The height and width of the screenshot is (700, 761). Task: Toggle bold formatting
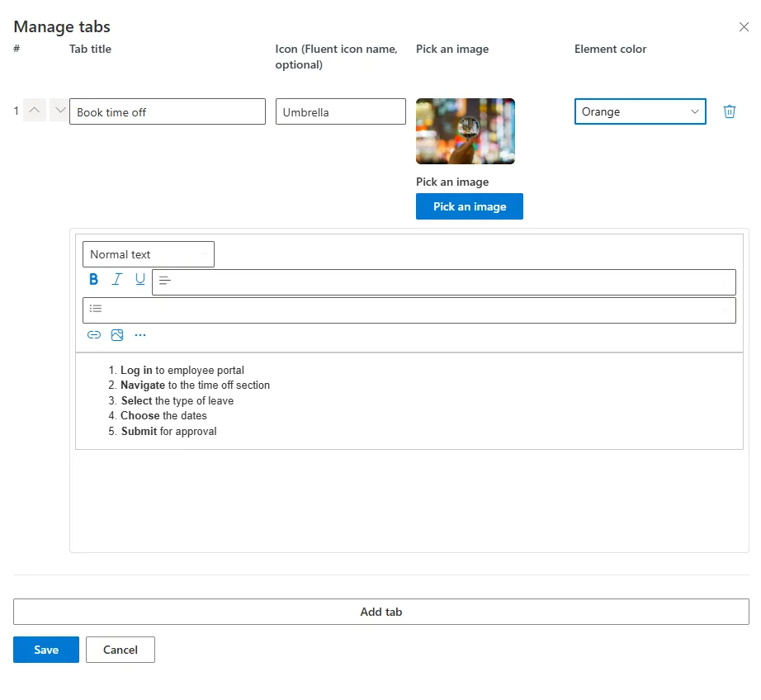click(93, 279)
